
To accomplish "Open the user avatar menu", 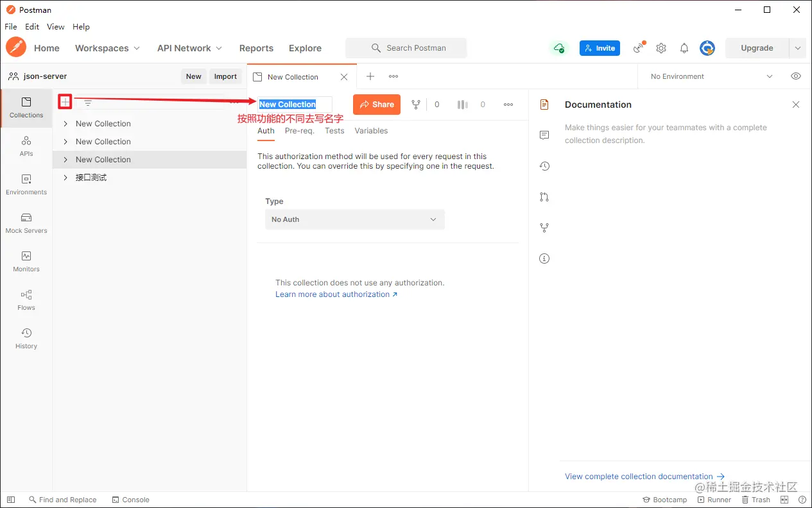I will click(707, 48).
